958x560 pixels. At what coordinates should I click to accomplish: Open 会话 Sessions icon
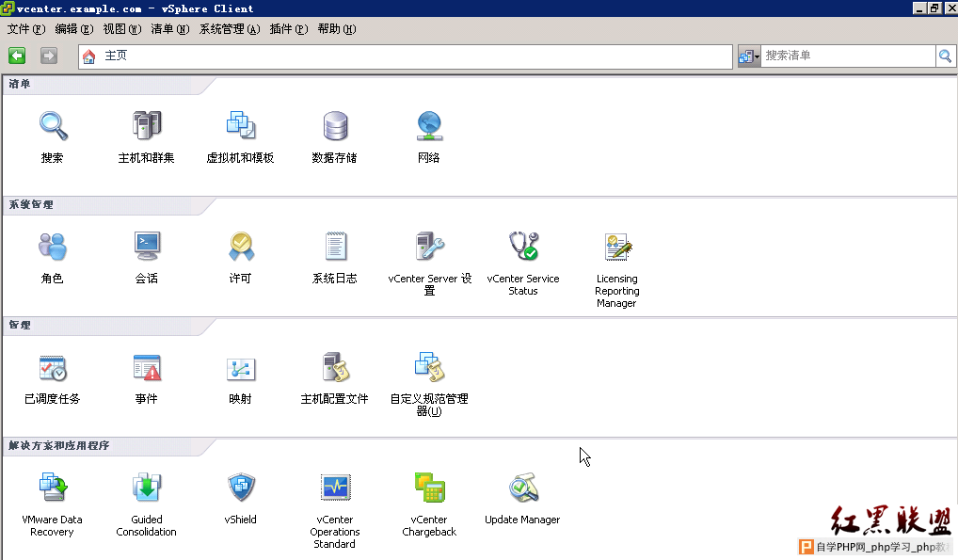[147, 246]
